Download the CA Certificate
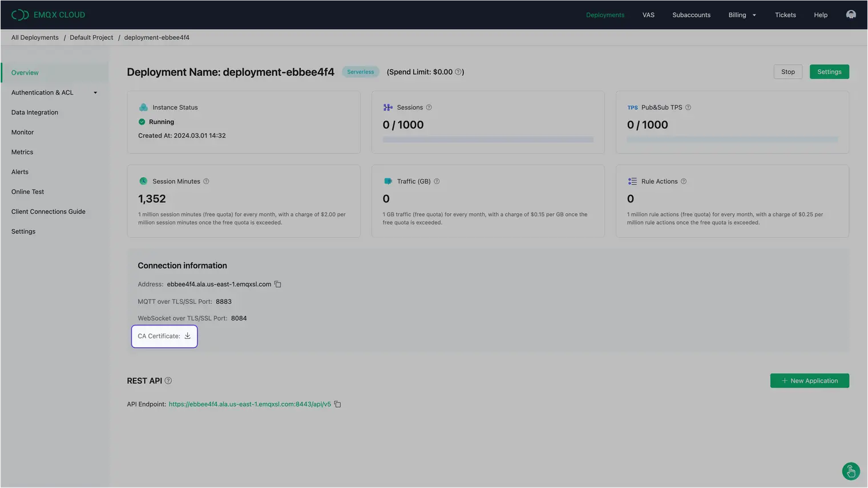Viewport: 868px width, 488px height. [x=187, y=336]
